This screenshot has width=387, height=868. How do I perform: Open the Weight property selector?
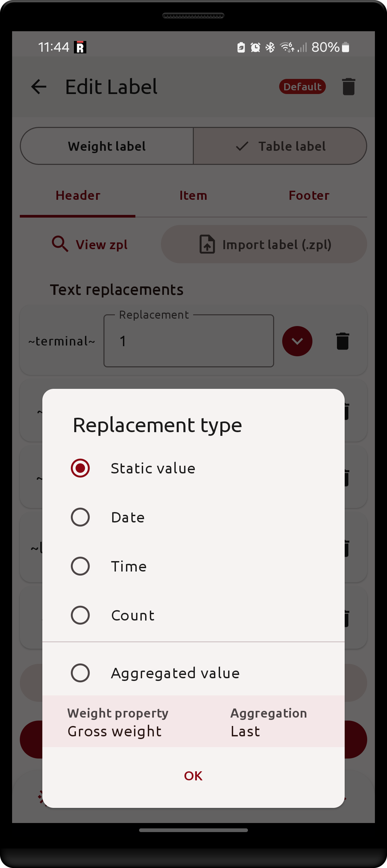(118, 722)
